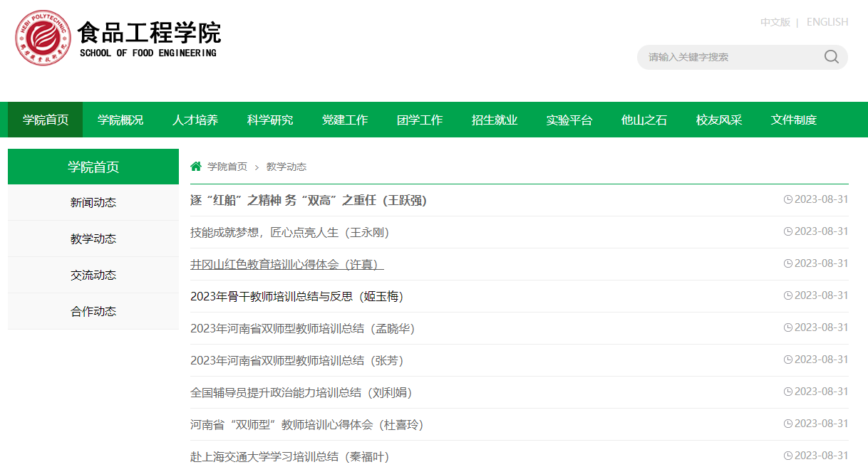Type in the keyword search field

(x=727, y=57)
